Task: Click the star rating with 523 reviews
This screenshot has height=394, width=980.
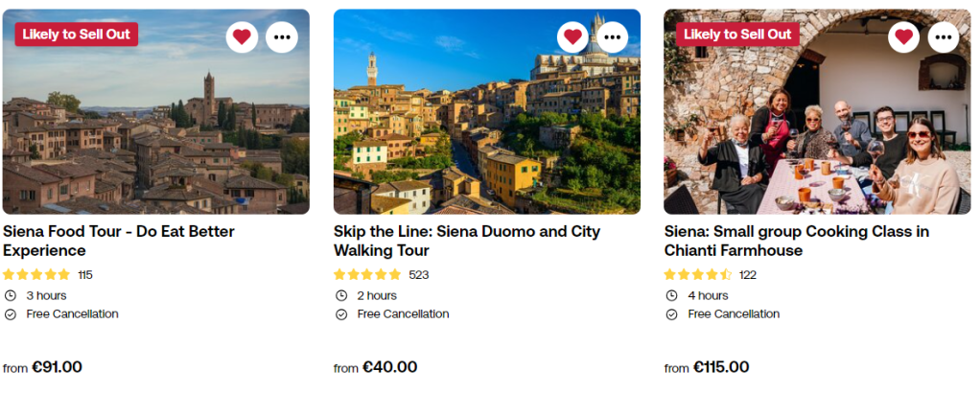Action: tap(367, 275)
